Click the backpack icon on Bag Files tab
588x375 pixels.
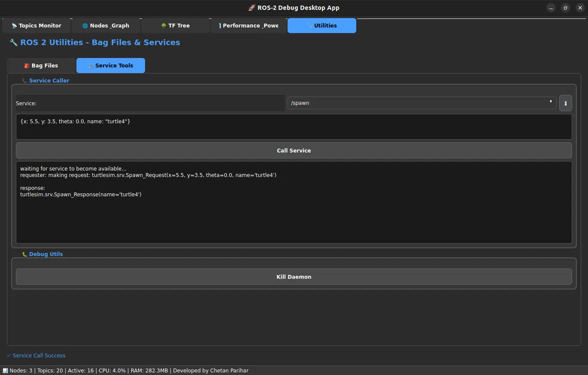pos(27,66)
